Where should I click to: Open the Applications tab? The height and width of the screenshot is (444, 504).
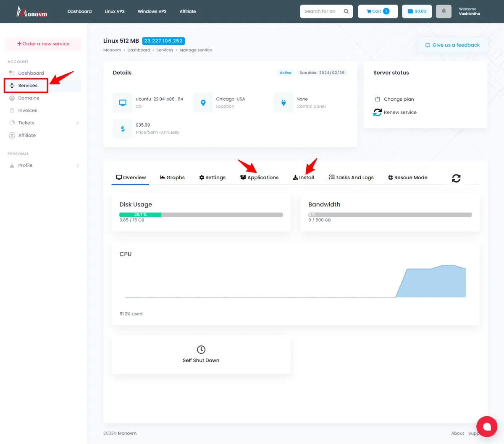259,177
